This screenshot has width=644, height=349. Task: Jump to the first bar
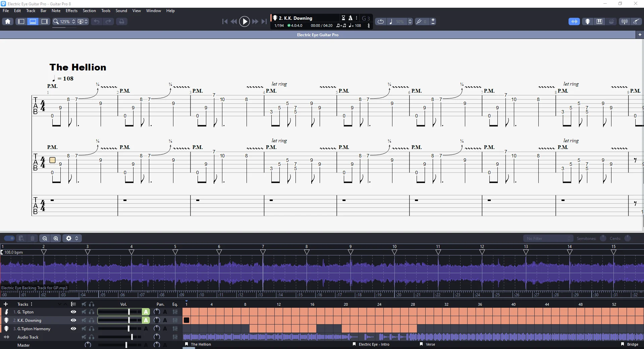225,21
